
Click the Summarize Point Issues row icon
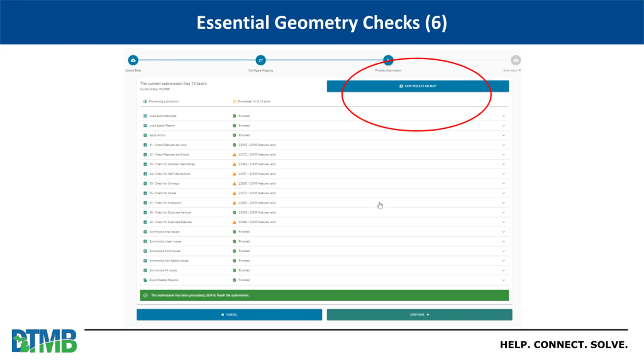(x=145, y=251)
